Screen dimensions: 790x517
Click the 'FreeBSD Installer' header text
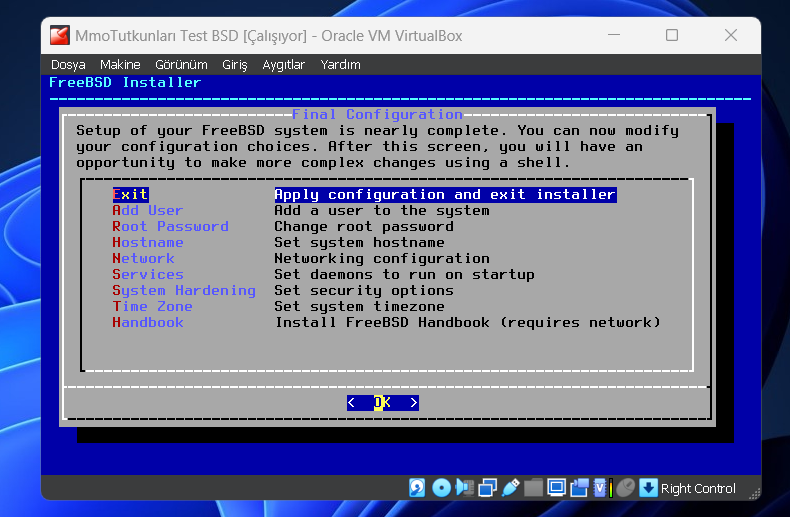tap(125, 82)
